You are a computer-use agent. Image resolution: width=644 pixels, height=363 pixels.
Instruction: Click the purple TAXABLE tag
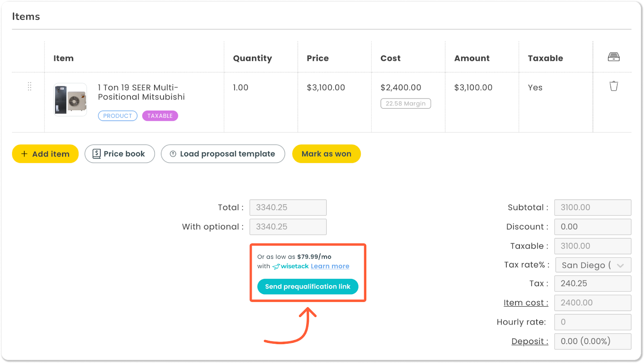pyautogui.click(x=160, y=116)
